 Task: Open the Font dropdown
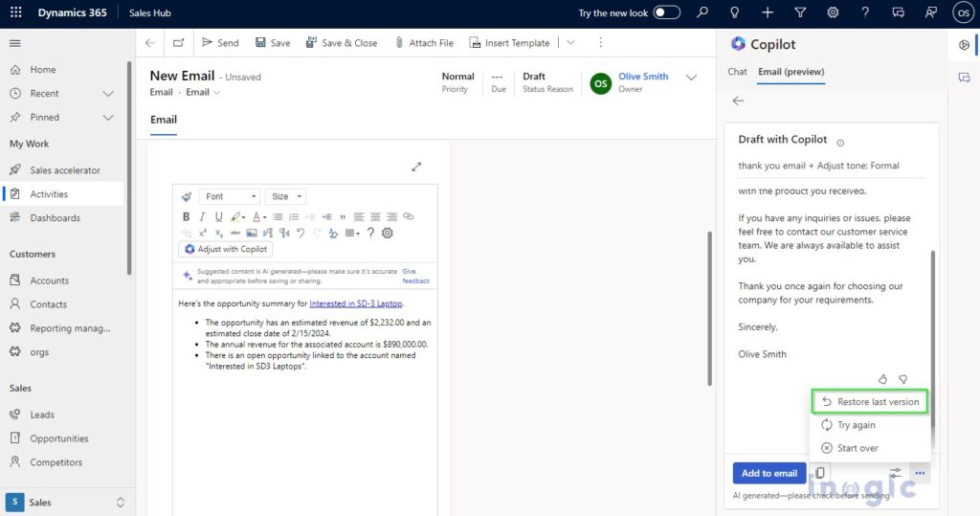230,196
